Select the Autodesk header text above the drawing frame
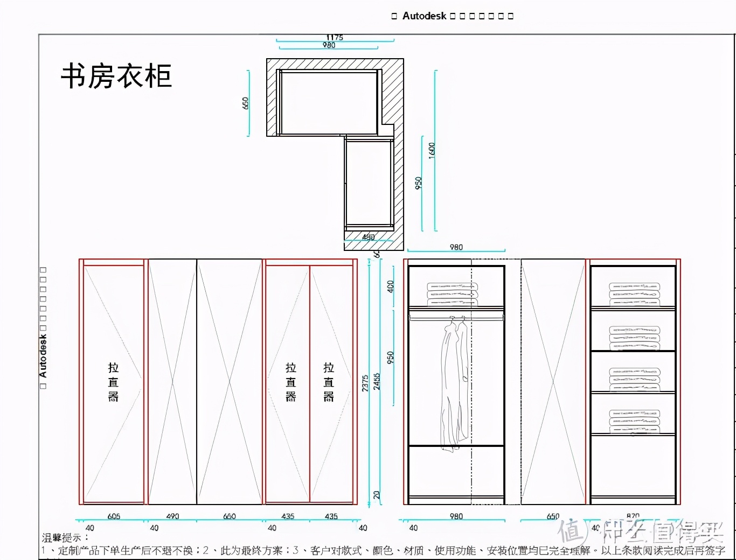The height and width of the screenshot is (560, 736). 452,16
